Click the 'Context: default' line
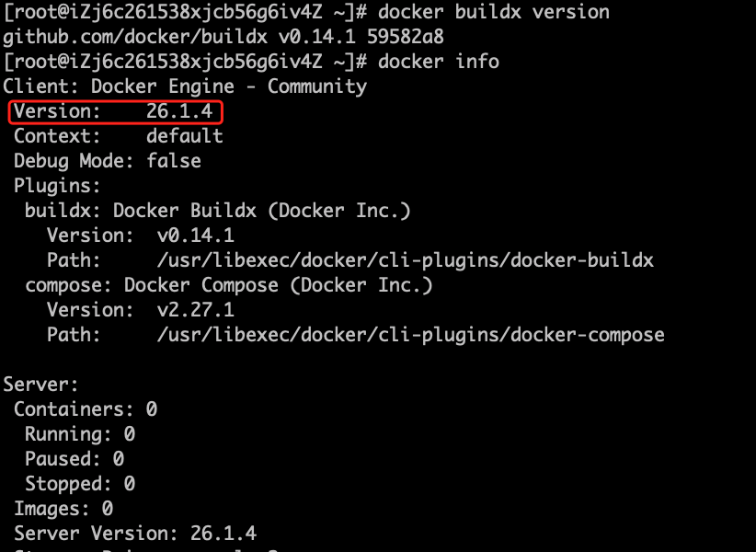Viewport: 756px width, 552px height. pyautogui.click(x=118, y=136)
